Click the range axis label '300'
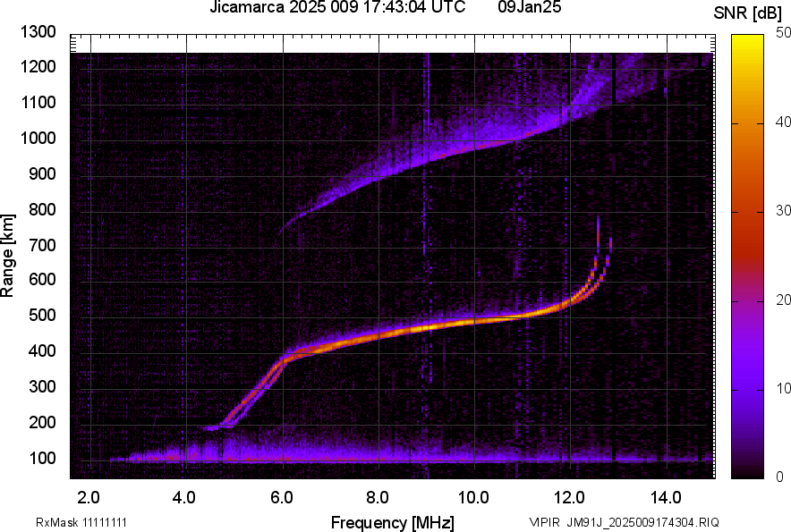Viewport: 791px width, 532px height. coord(42,387)
